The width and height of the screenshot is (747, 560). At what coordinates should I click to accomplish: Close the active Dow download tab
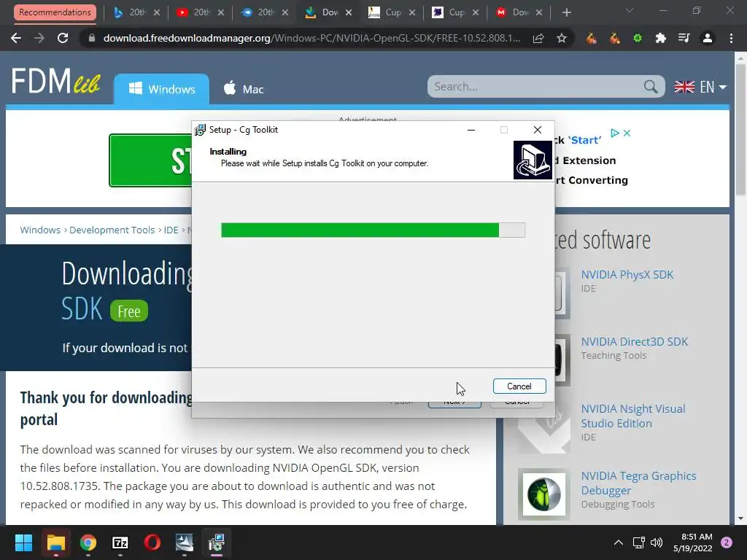(x=349, y=12)
